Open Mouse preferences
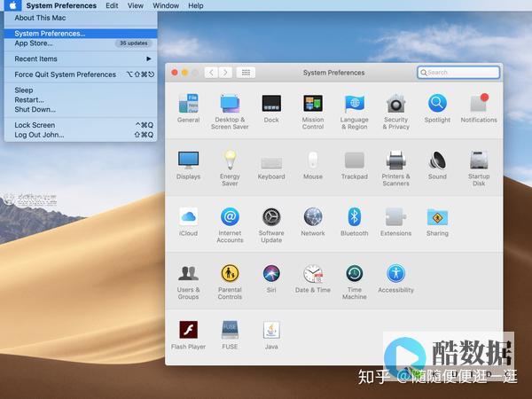The image size is (532, 399). click(313, 165)
